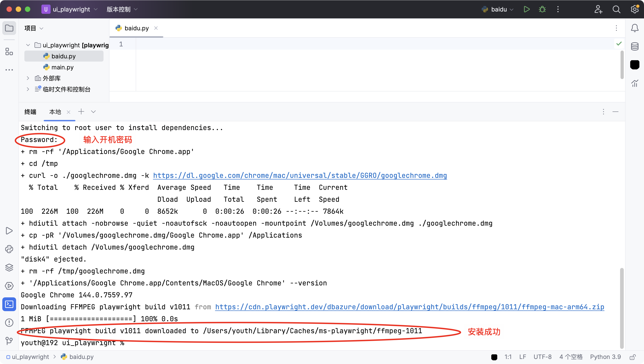
Task: Toggle the Terminal tool window button
Action: point(9,304)
